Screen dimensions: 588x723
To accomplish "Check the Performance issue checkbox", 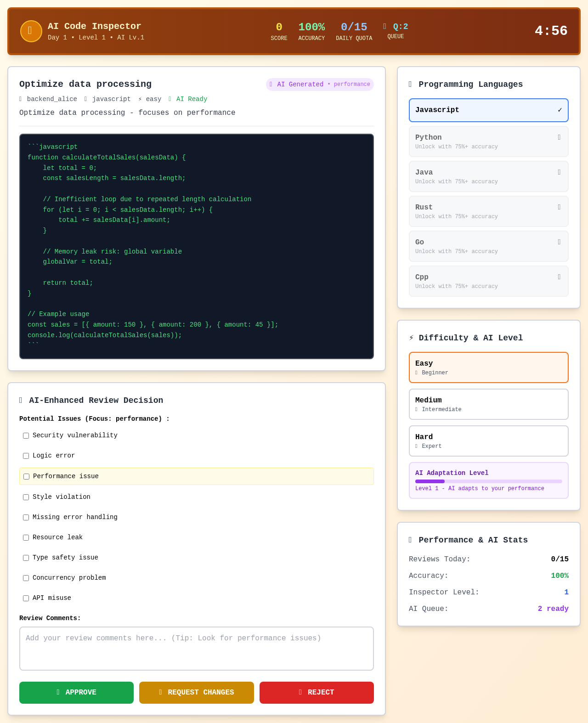I will click(x=27, y=477).
